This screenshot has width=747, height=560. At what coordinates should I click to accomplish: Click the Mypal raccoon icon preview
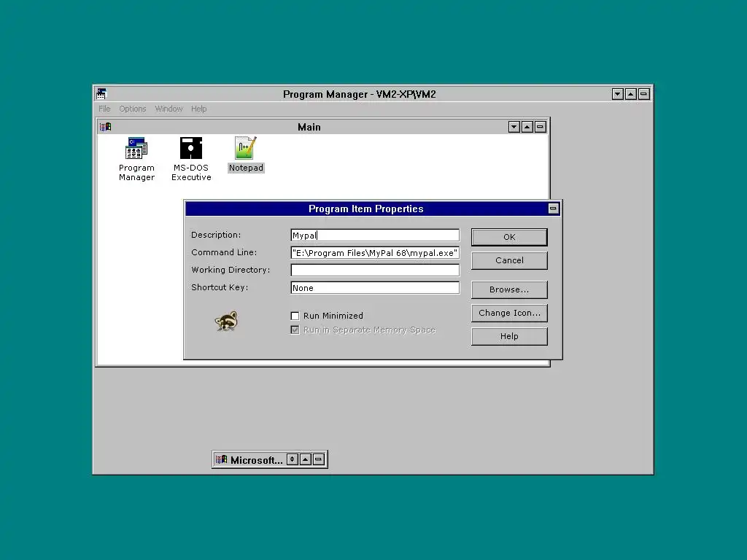click(226, 322)
